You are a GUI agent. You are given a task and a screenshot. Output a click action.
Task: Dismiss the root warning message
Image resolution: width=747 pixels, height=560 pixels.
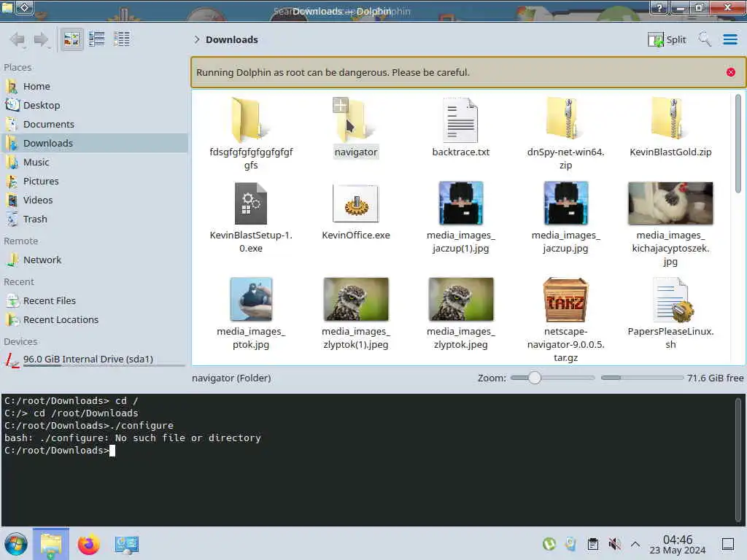point(730,72)
